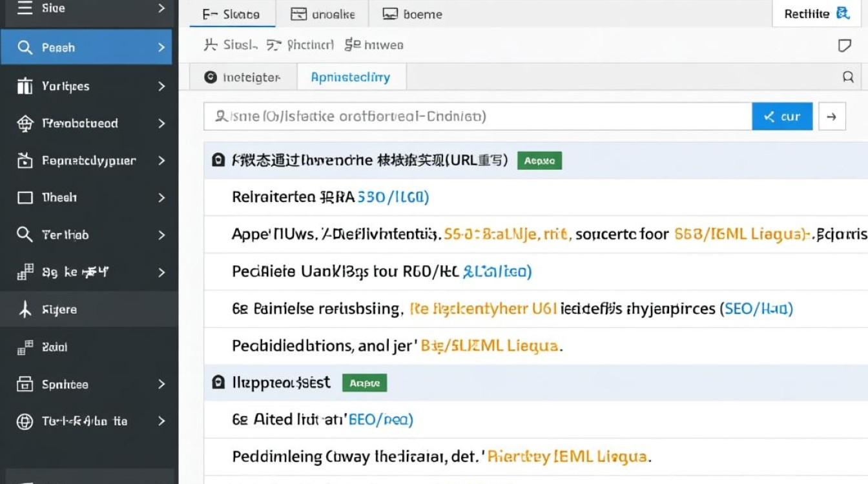Click the magnifier icon right of the tab row
The width and height of the screenshot is (868, 484).
click(848, 77)
